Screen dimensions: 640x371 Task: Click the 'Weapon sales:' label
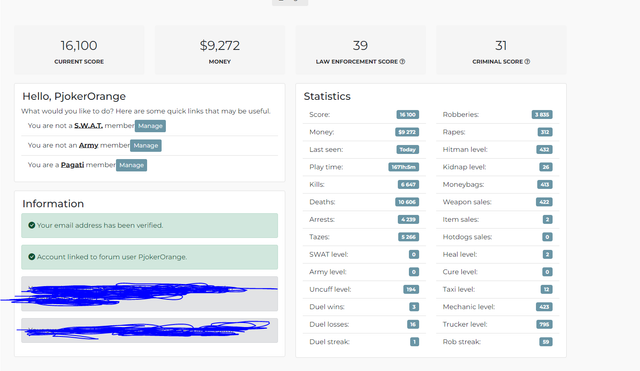467,202
